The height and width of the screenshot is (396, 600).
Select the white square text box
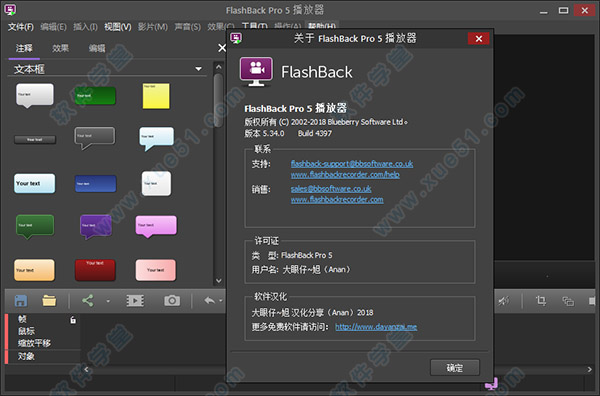(156, 184)
